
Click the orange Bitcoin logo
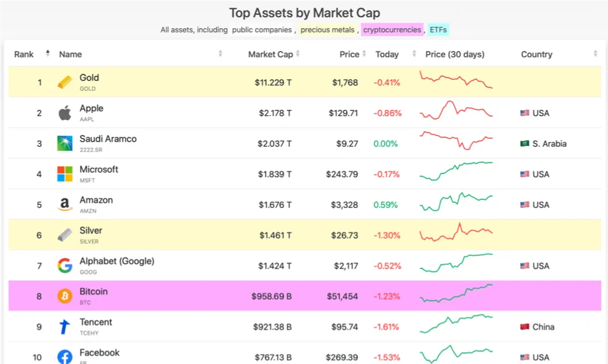coord(65,296)
